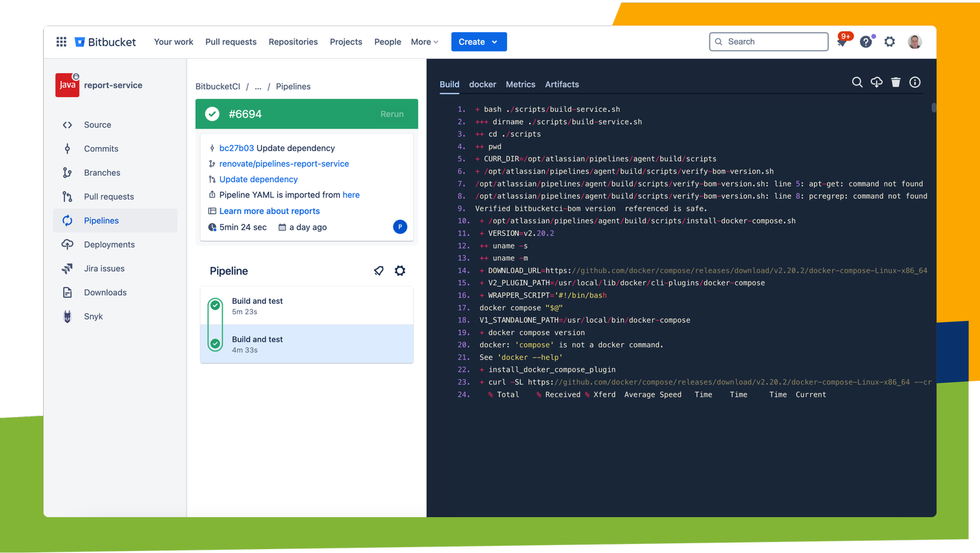The width and height of the screenshot is (980, 553).
Task: Switch to the Metrics tab
Action: click(x=520, y=84)
